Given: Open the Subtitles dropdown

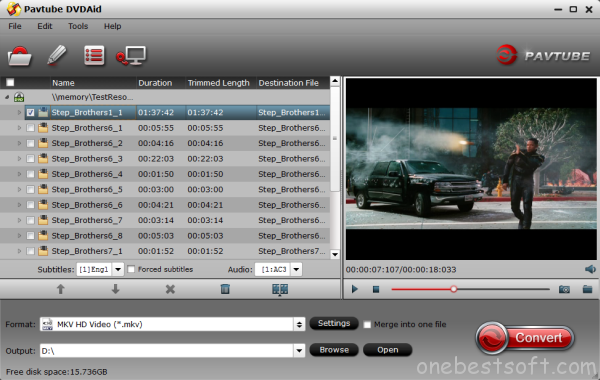Looking at the screenshot, I should (118, 269).
